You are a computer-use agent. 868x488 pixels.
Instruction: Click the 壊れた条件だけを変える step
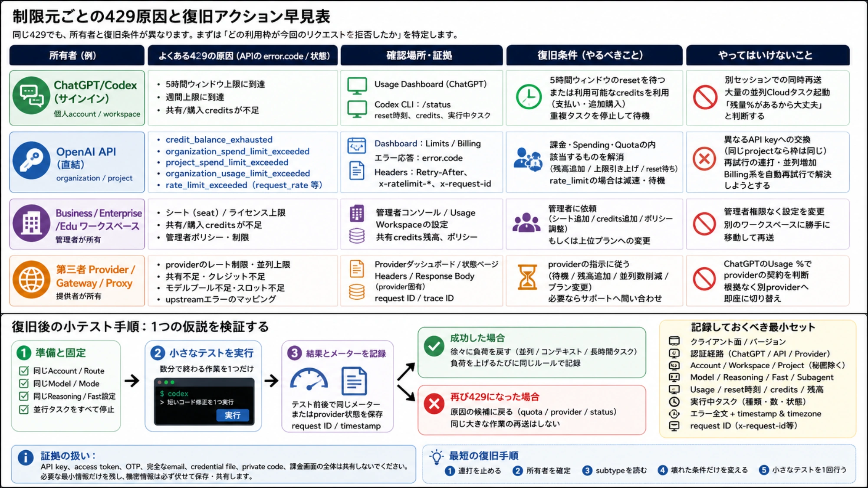[x=709, y=470]
